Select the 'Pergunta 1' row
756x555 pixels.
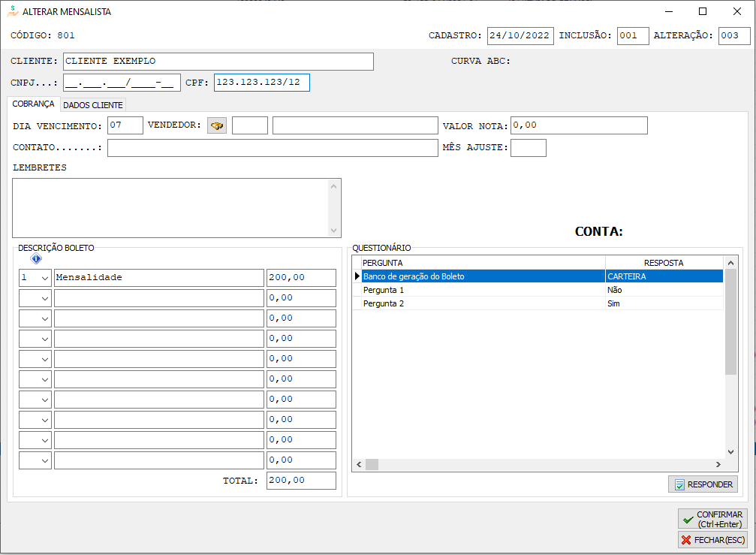[x=538, y=290]
